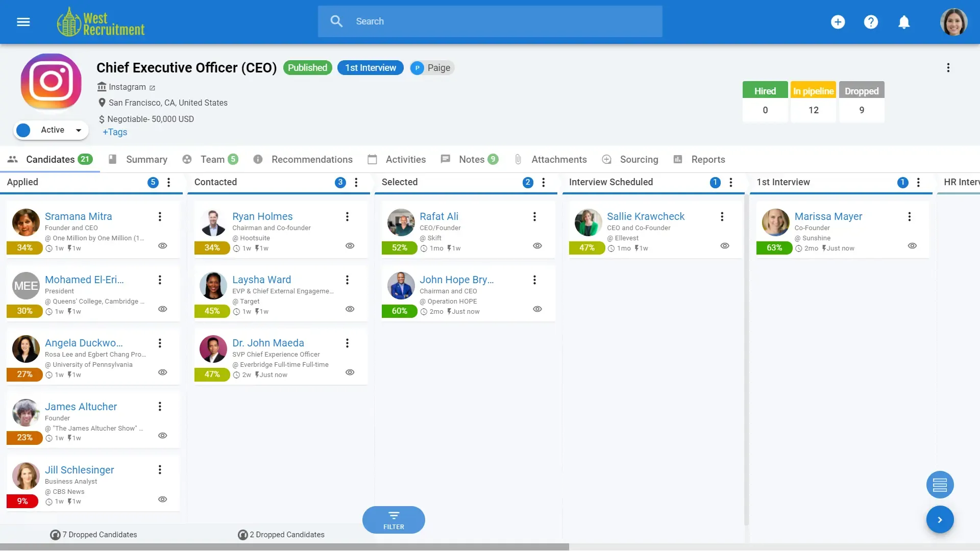Open the Notes tab
The height and width of the screenshot is (551, 980).
pyautogui.click(x=471, y=160)
